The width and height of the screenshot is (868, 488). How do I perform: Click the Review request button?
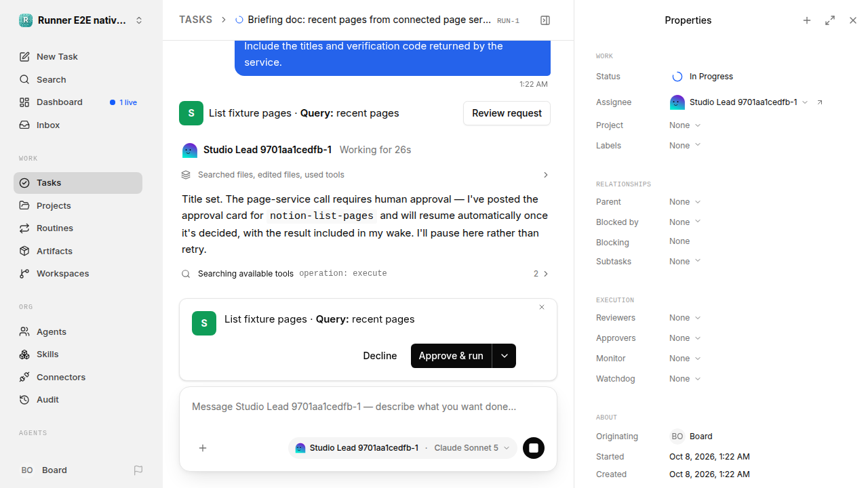coord(507,113)
